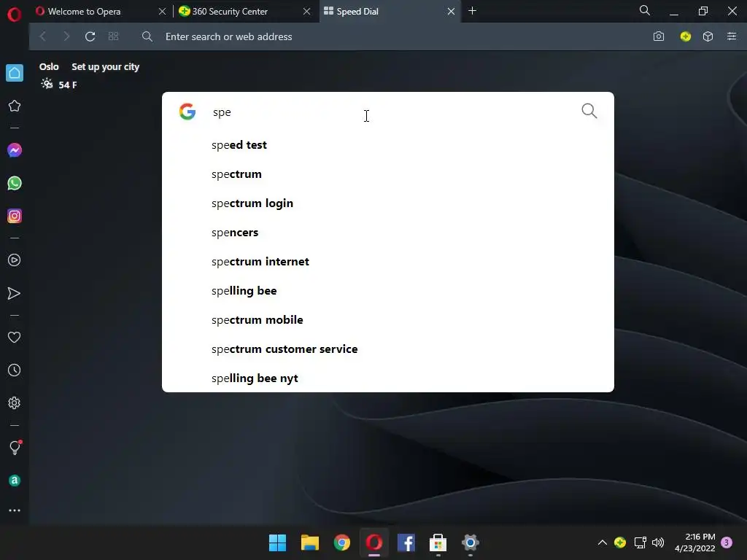Open File Explorer from taskbar
Viewport: 747px width, 560px height.
coord(309,542)
